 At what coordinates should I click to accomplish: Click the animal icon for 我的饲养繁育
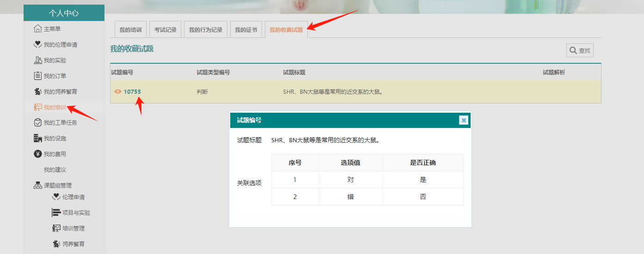click(x=38, y=91)
